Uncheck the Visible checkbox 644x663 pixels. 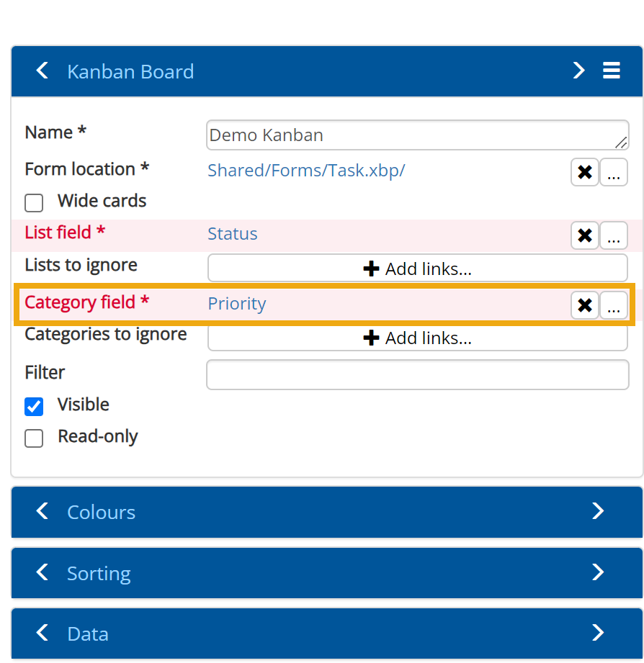click(34, 407)
